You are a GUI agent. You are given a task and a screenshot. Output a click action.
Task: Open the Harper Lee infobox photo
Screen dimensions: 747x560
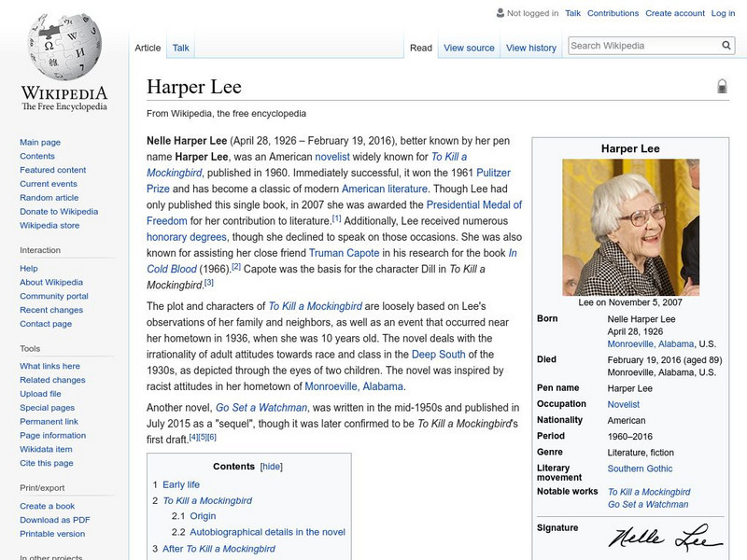[630, 227]
